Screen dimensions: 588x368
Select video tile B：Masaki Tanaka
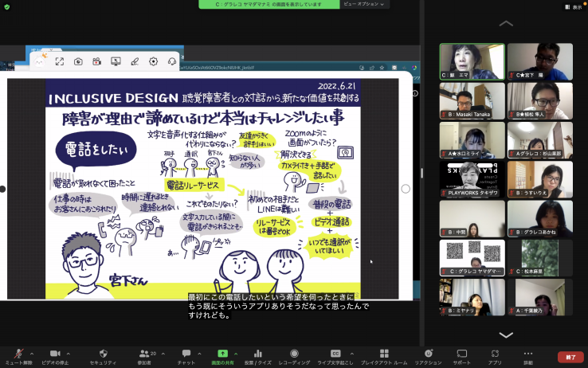(x=472, y=101)
